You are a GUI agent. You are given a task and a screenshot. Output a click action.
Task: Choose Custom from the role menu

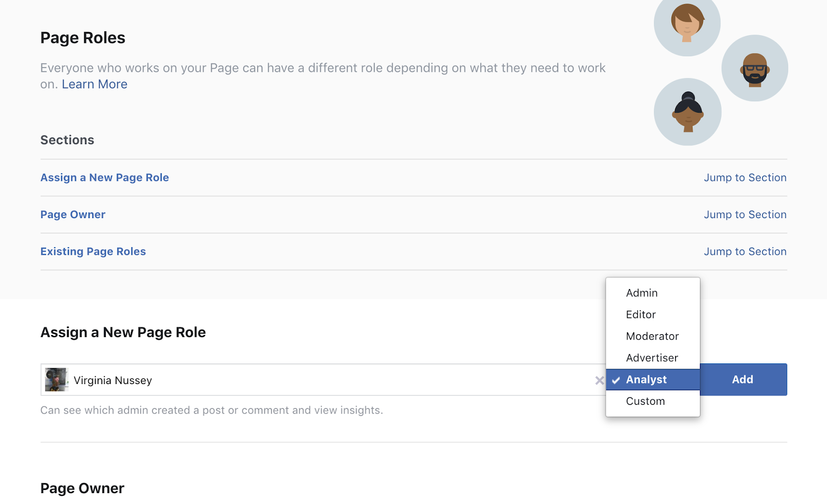pyautogui.click(x=646, y=402)
